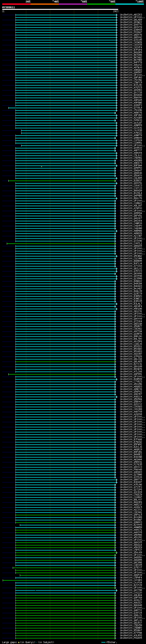Select hit label UniRef100_B4NA02
This screenshot has height=644, width=146.
[x=131, y=281]
